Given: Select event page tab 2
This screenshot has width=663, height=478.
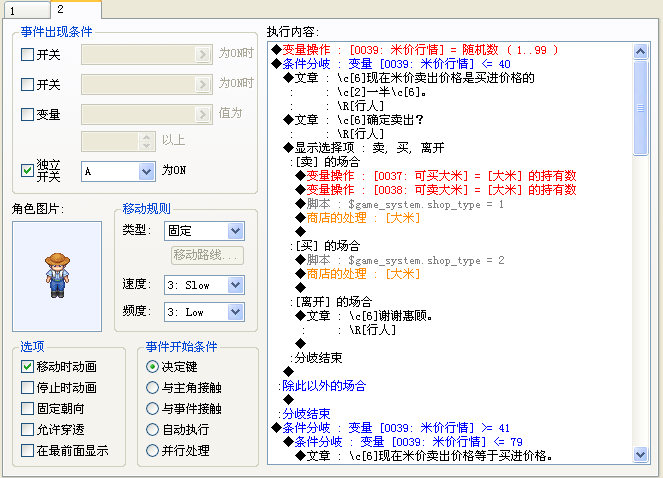Looking at the screenshot, I should point(76,9).
